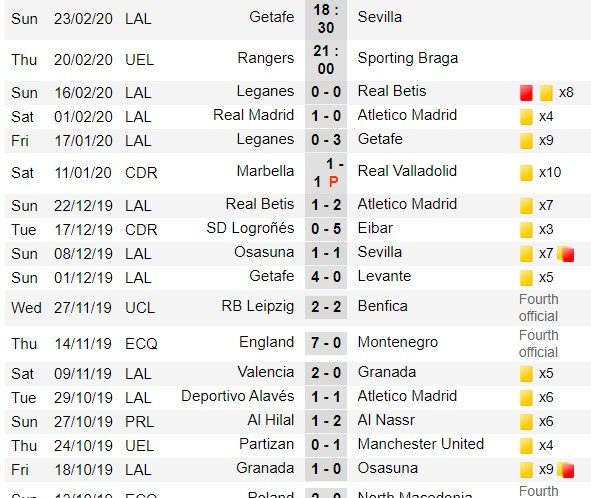
Task: Open the RB Leipzig 2 - 2 Benfica score
Action: click(x=326, y=307)
